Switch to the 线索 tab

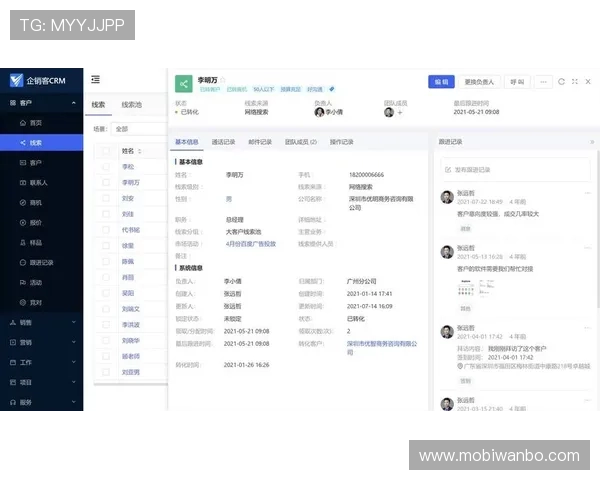[98, 104]
